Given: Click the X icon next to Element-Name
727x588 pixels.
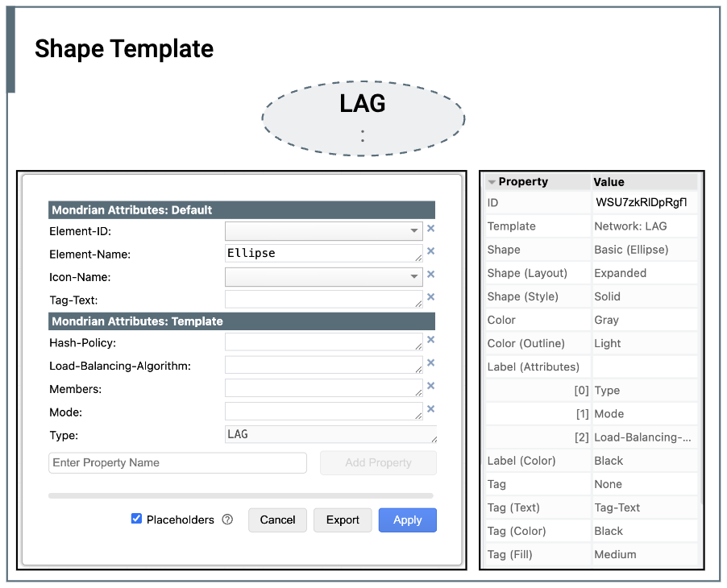Looking at the screenshot, I should (430, 251).
